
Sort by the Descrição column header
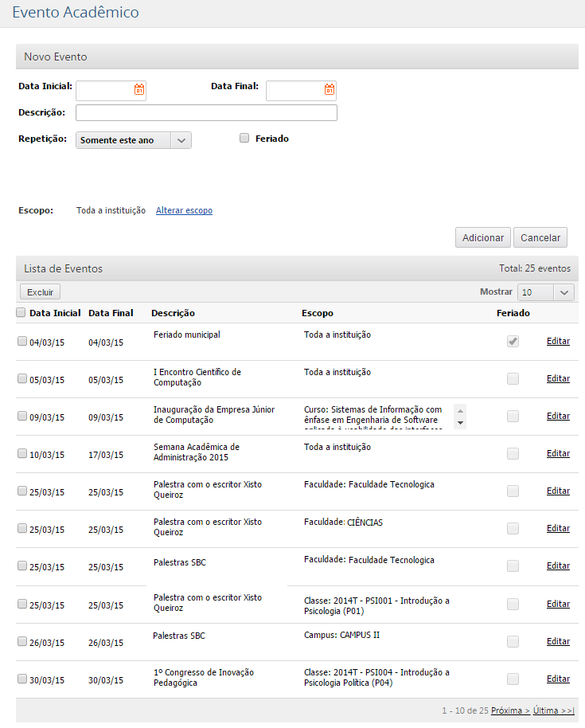tap(173, 313)
